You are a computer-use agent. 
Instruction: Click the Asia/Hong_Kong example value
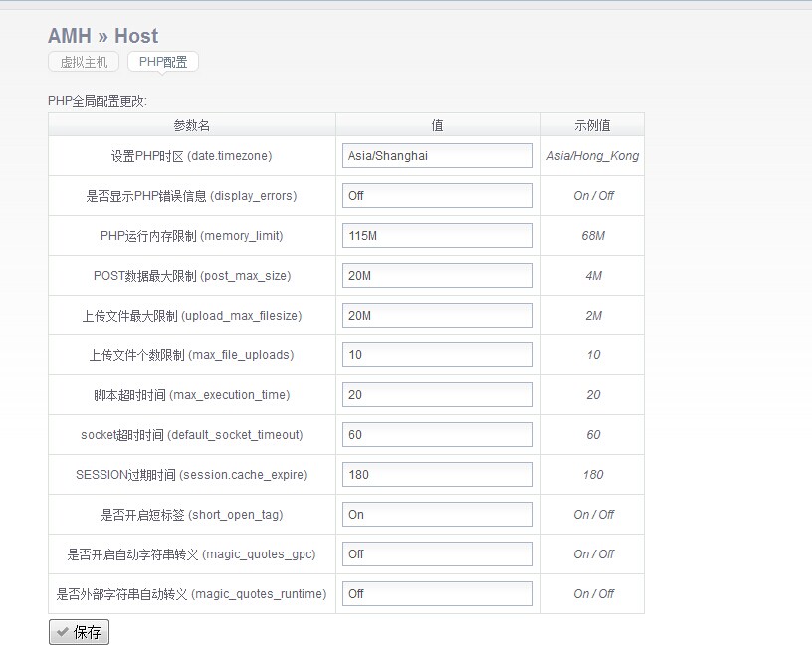[x=592, y=156]
